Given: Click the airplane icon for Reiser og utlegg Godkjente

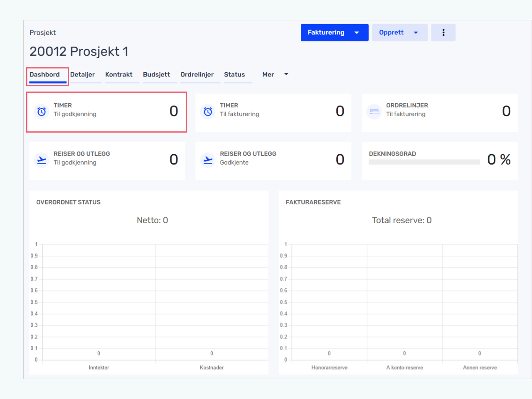Looking at the screenshot, I should point(208,160).
